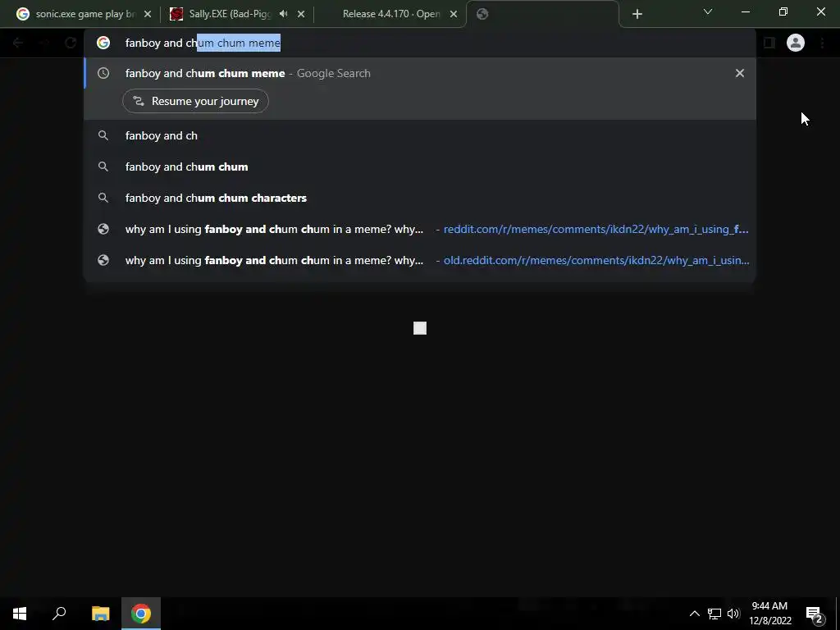840x630 pixels.
Task: Open the Windows Start menu
Action: pyautogui.click(x=20, y=614)
